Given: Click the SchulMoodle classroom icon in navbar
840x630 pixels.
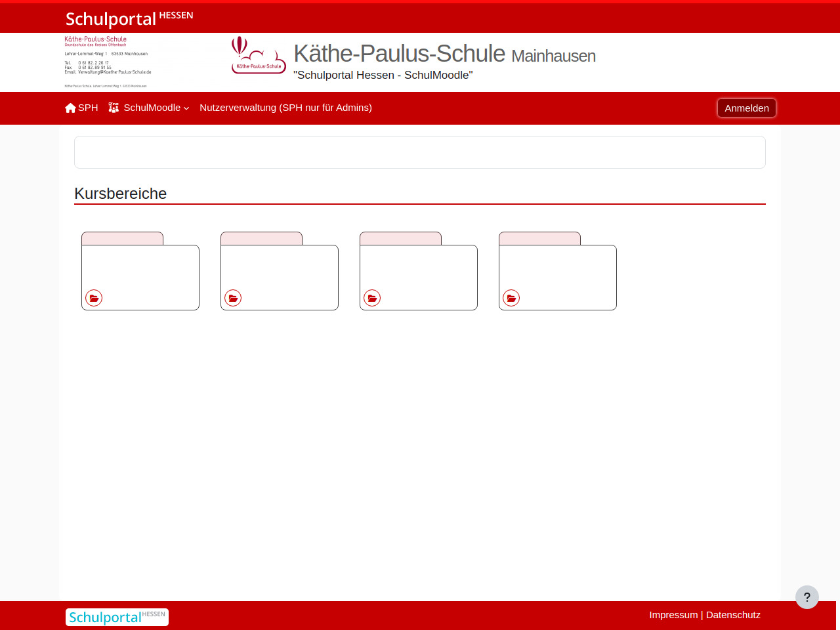Looking at the screenshot, I should 114,108.
